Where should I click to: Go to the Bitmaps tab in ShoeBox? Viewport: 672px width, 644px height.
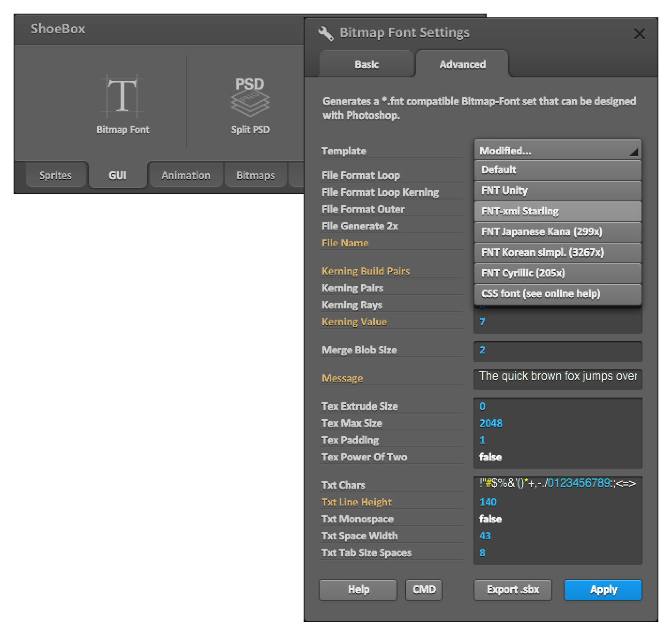[x=256, y=175]
